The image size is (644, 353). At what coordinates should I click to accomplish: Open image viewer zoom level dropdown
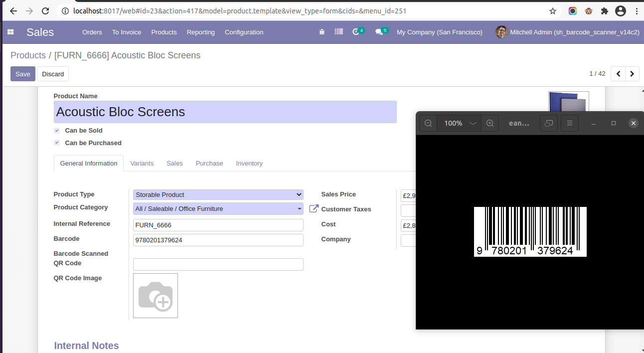[460, 123]
